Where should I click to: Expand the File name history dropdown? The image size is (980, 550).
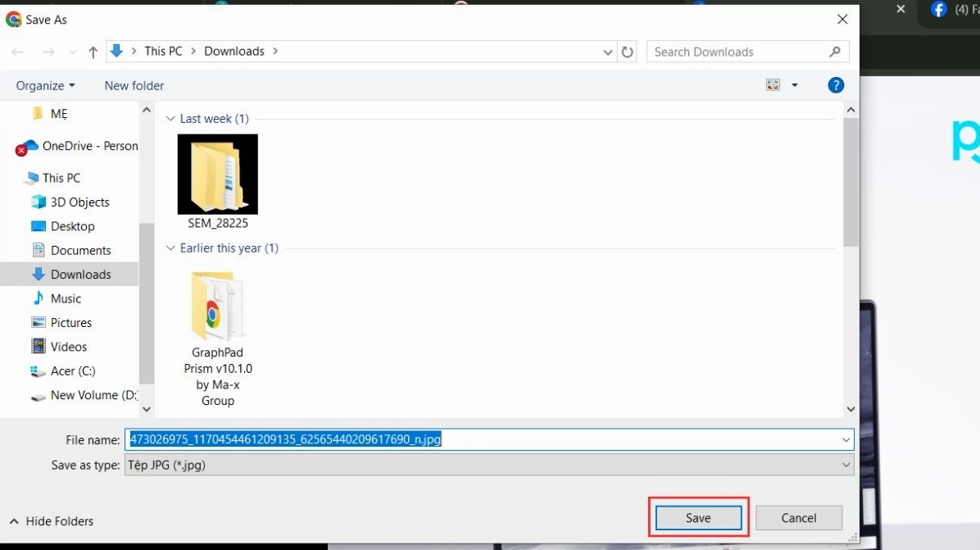click(x=846, y=440)
